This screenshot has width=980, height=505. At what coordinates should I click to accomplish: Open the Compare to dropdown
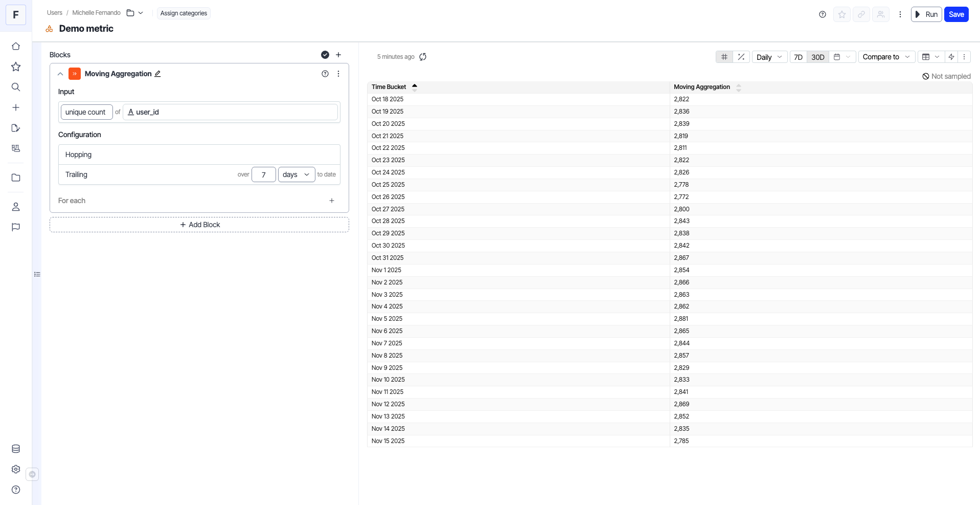(886, 57)
